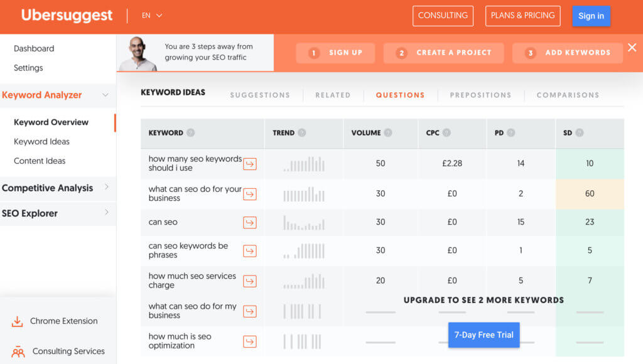Screen dimensions: 643x364
Task: Click 'Upgrade to see 2 more keywords' text
Action: (x=484, y=300)
